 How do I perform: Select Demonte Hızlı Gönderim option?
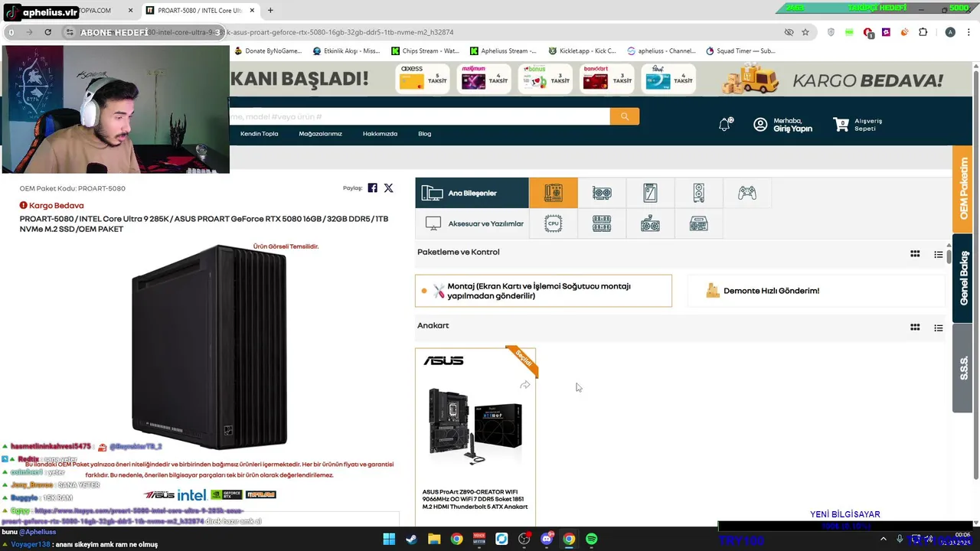(816, 291)
